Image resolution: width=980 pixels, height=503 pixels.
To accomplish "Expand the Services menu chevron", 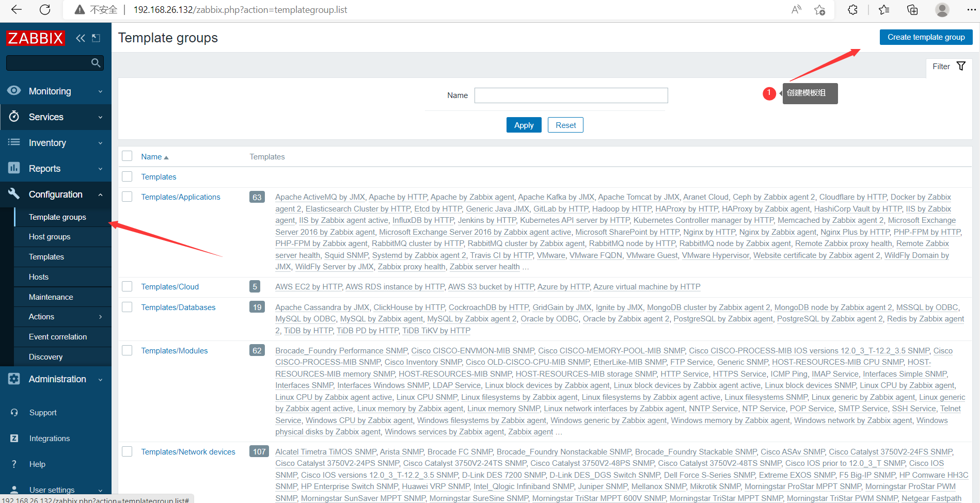I will (x=100, y=118).
